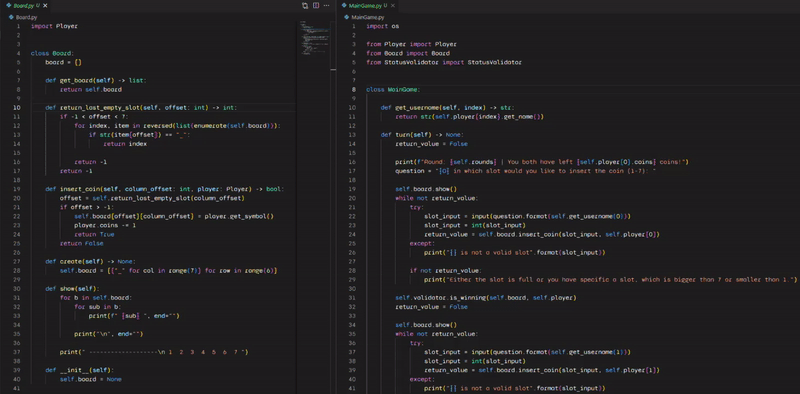Viewport: 800px width, 394px height.
Task: Click 'def get_board(self) -> list:' line
Action: click(96, 81)
